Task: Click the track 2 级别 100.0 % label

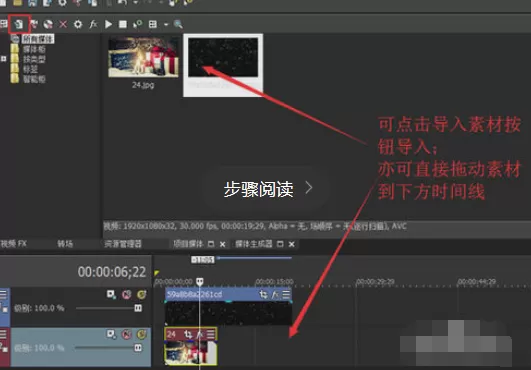Action: coord(39,348)
